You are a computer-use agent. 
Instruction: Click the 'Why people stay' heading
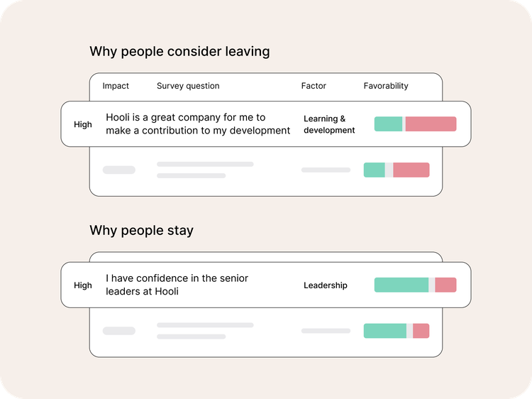point(141,231)
